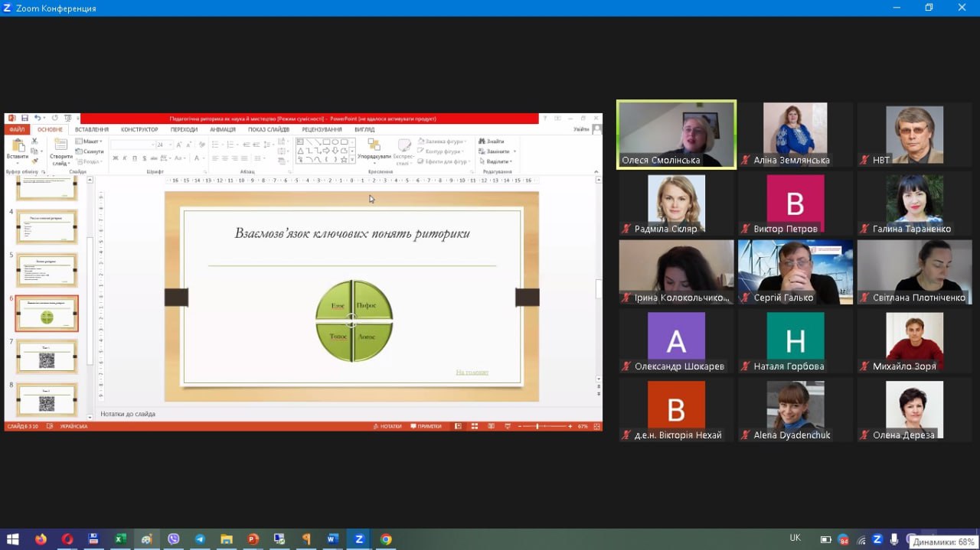Open the Виділити select dropdown
This screenshot has width=980, height=550.
click(x=496, y=161)
